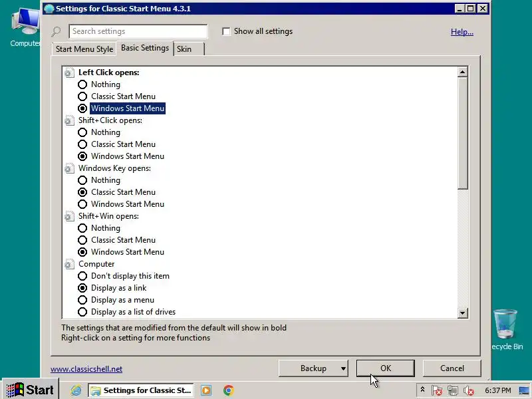Click the scrollbar up arrow
This screenshot has width=532, height=399.
[462, 72]
